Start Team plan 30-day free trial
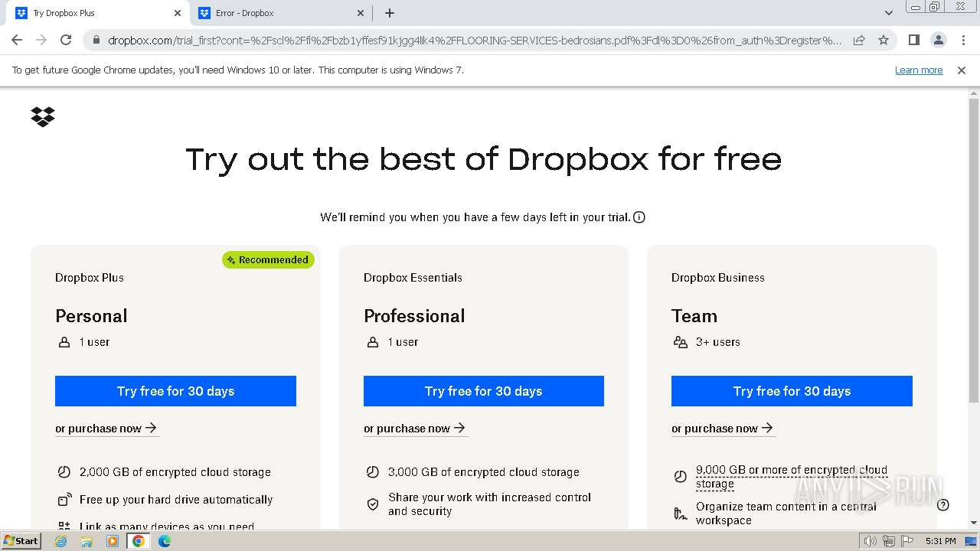The width and height of the screenshot is (980, 551). click(792, 391)
